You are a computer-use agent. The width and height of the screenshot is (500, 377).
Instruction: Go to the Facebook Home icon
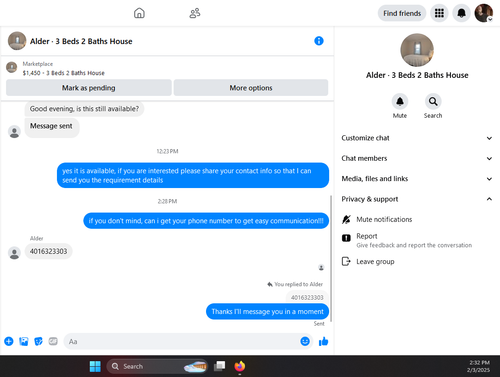tap(139, 13)
